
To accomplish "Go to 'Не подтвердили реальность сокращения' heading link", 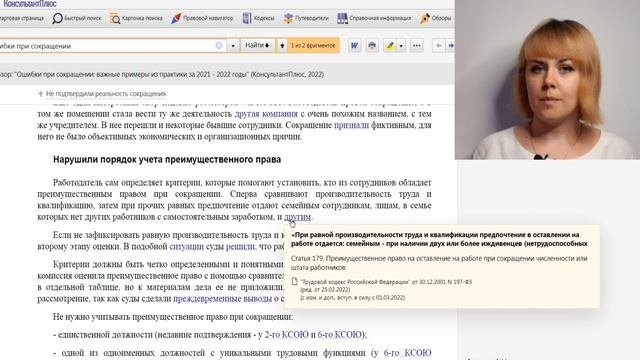I will [106, 94].
